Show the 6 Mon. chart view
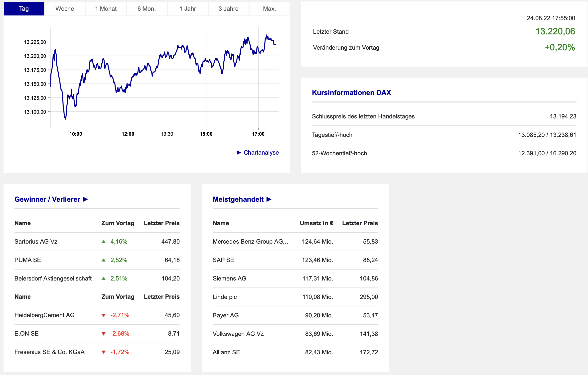 (x=147, y=9)
